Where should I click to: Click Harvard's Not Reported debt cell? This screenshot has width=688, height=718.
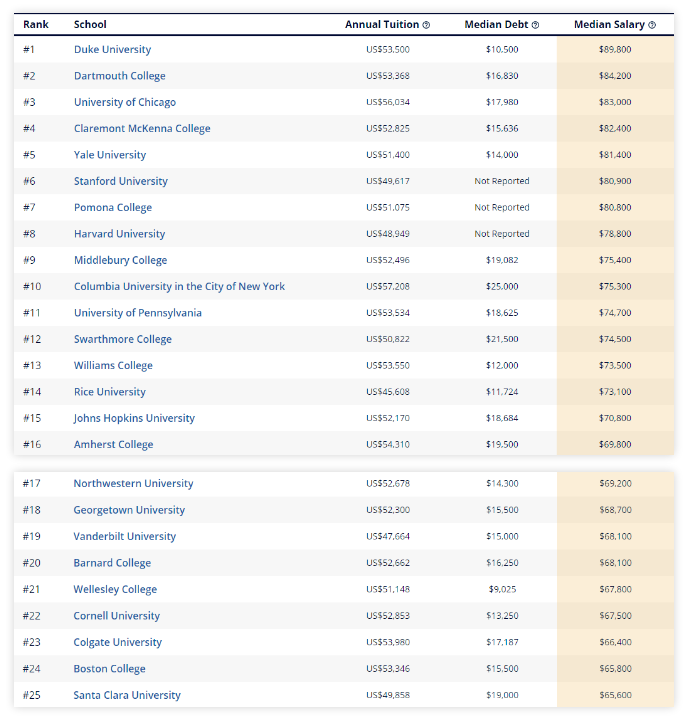(502, 234)
